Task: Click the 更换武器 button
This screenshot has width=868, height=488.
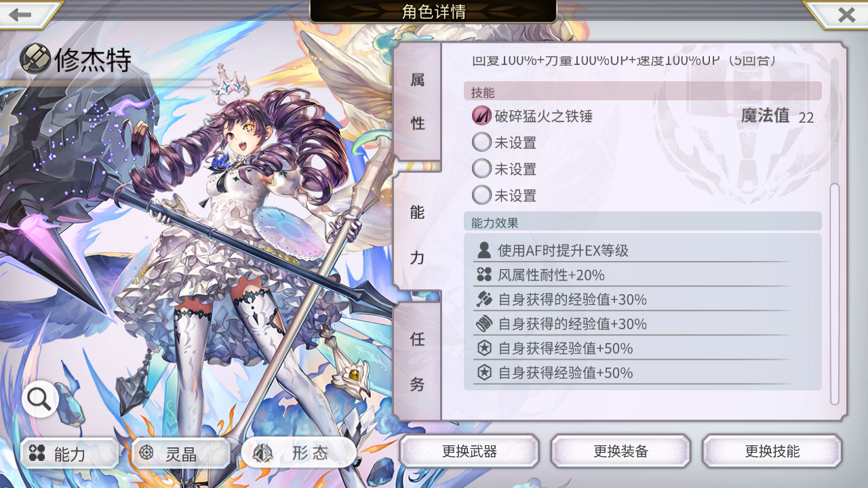Action: [469, 451]
